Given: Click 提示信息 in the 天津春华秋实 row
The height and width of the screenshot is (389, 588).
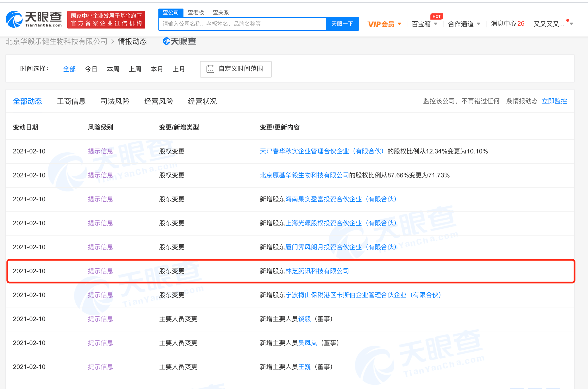Looking at the screenshot, I should 101,151.
